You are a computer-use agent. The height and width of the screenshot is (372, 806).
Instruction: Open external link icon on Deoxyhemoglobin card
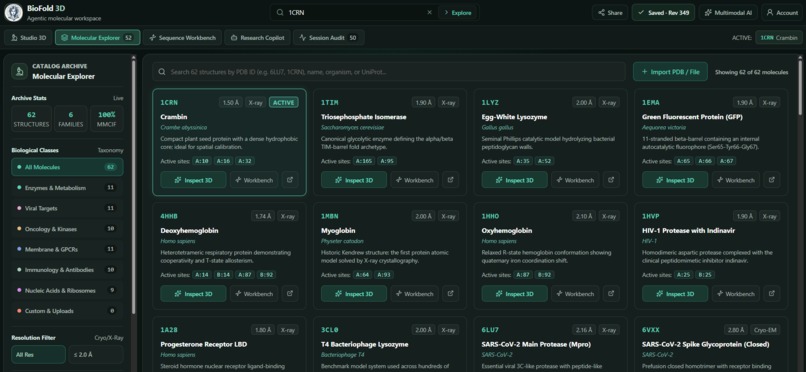(x=290, y=293)
